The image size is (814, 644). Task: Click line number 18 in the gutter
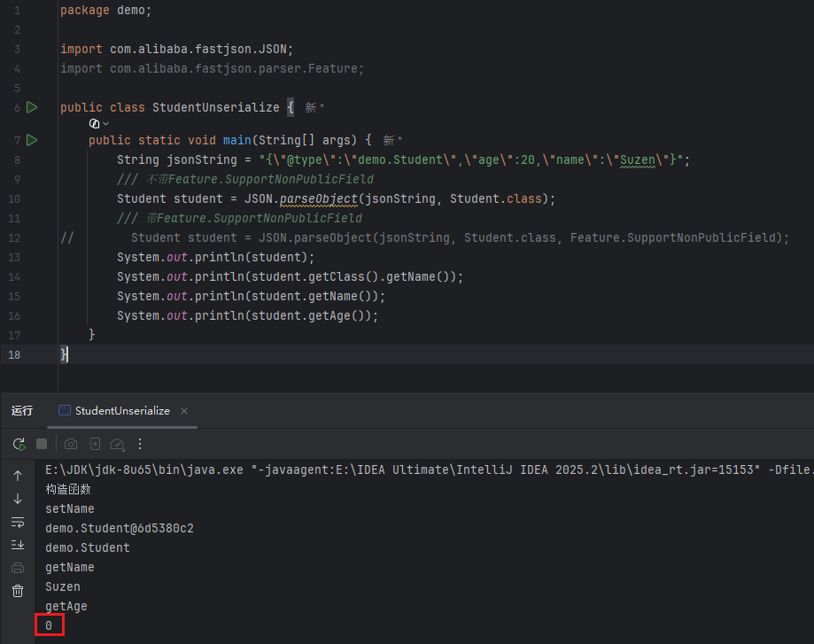point(14,354)
